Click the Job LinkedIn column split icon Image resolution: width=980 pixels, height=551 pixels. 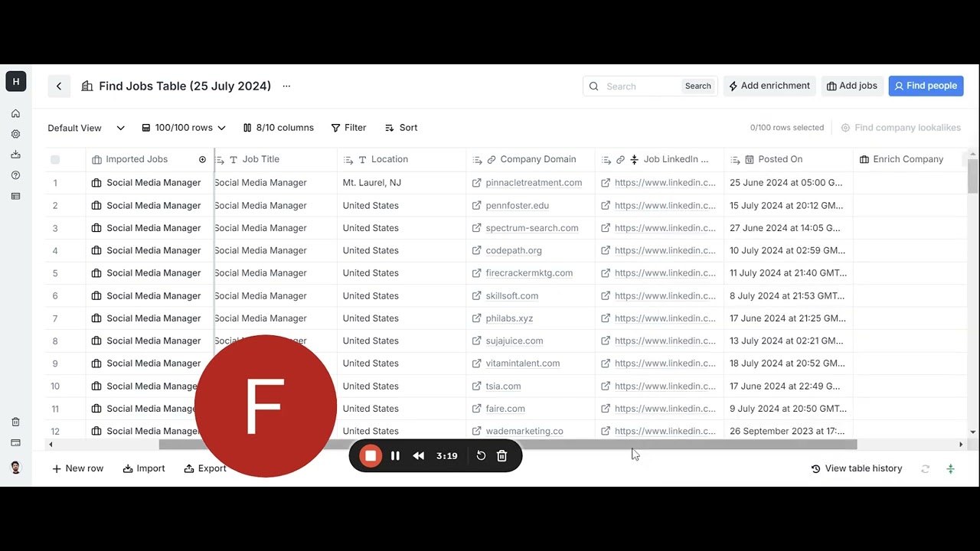[x=634, y=160]
